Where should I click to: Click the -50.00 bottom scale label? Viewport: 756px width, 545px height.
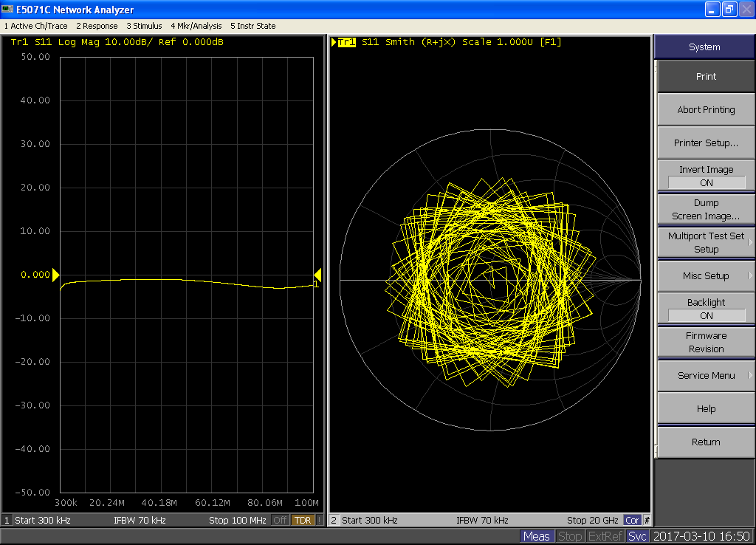point(32,493)
